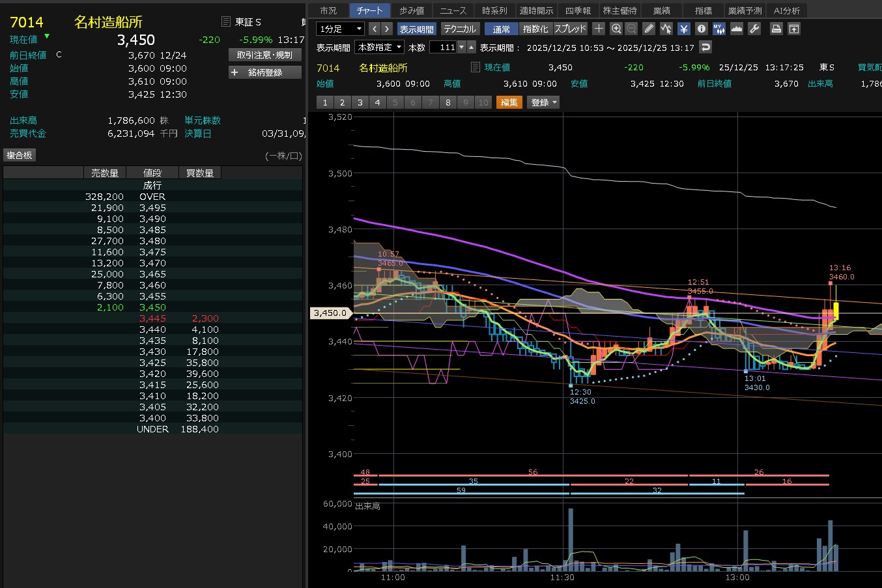The image size is (882, 588).
Task: Click the reset display period arrow icon
Action: (705, 47)
